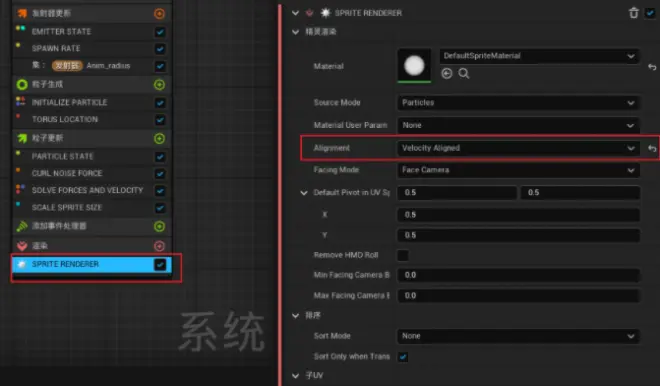
Task: Click the Material preview thumbnail
Action: [x=414, y=66]
